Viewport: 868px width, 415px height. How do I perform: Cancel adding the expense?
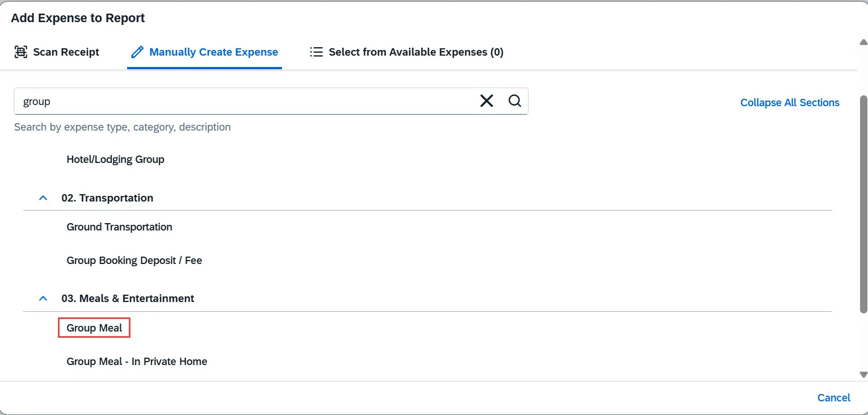(x=833, y=398)
